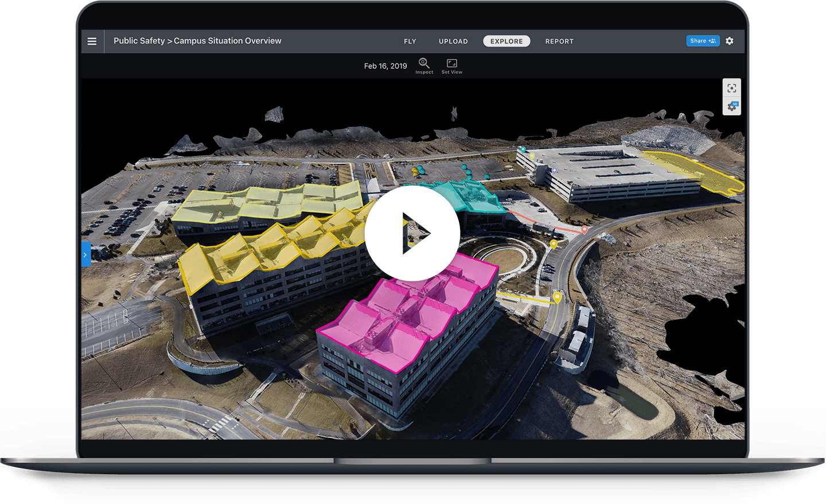Play the campus overview video
Viewport: 826px width, 504px height.
pyautogui.click(x=412, y=232)
